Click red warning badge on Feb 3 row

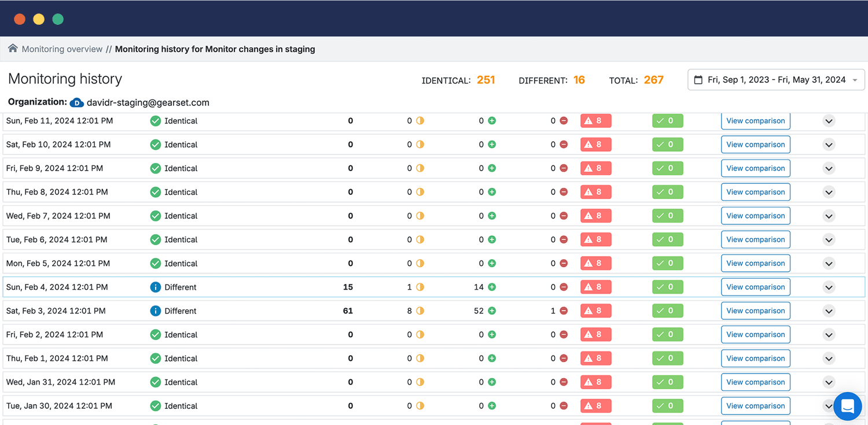click(595, 311)
